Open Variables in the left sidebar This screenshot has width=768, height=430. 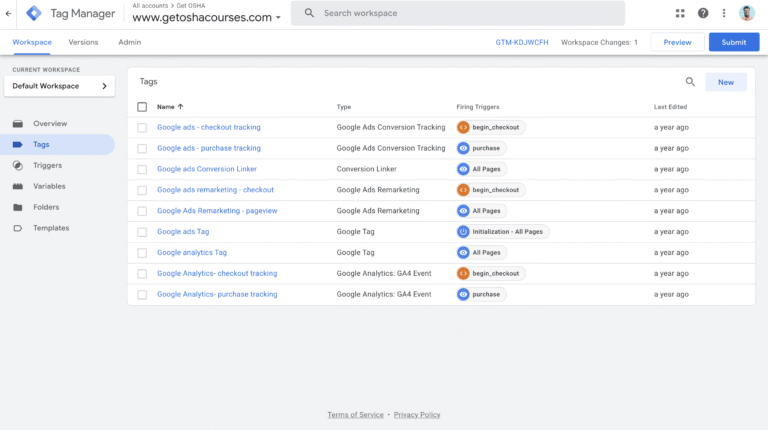50,186
